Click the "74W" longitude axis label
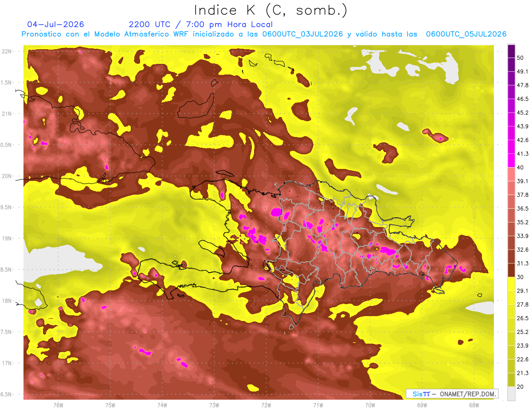 [162, 405]
